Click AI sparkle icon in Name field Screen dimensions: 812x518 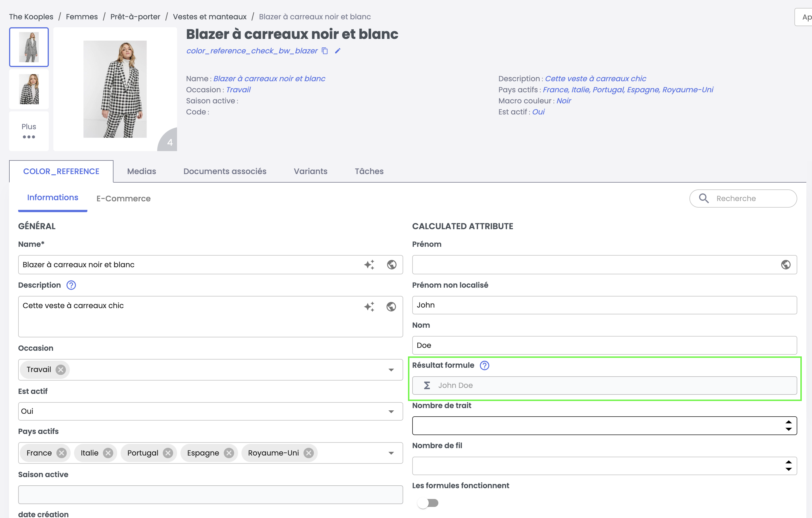pyautogui.click(x=369, y=265)
